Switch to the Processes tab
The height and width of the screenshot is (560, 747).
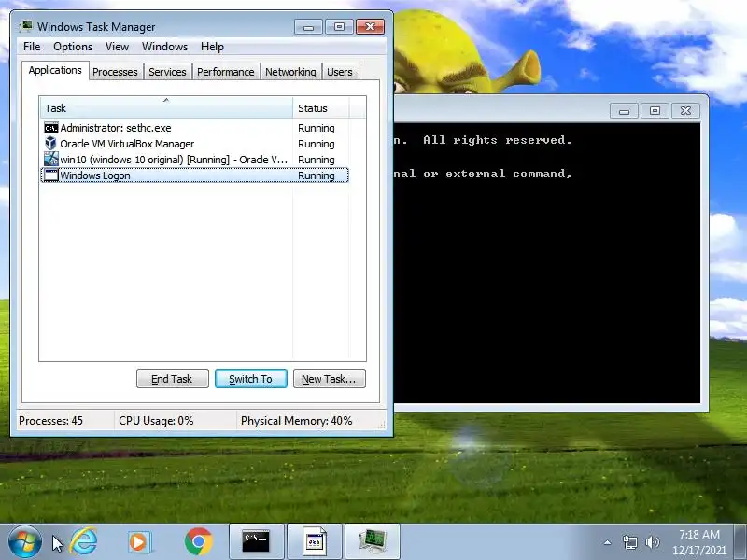(x=115, y=72)
